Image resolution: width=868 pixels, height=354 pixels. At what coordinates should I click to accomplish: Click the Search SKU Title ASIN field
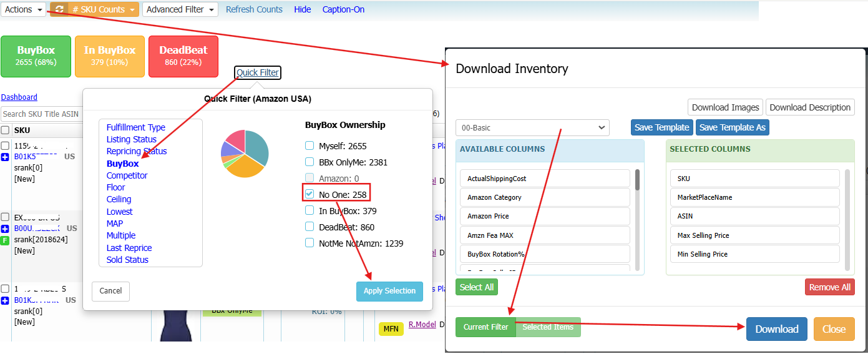pos(42,114)
